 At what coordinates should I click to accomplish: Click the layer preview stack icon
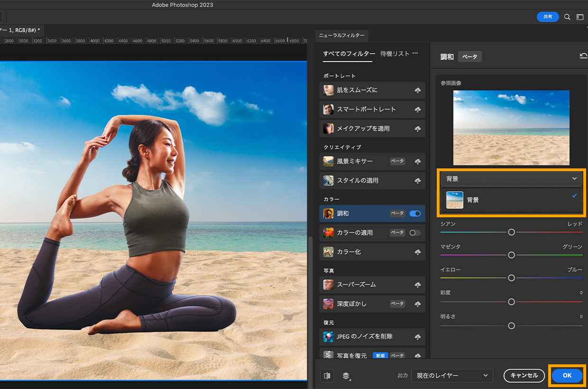click(346, 376)
